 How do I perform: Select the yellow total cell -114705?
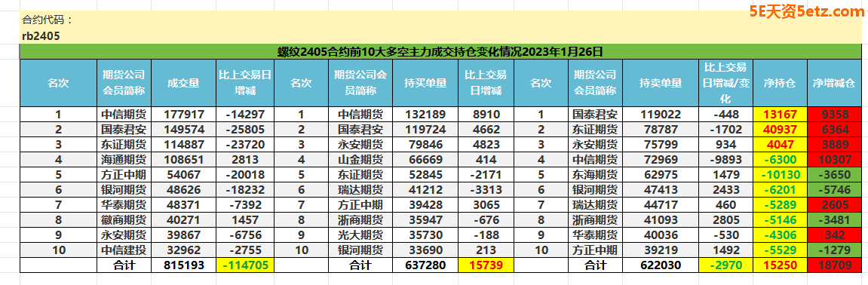pos(246,265)
